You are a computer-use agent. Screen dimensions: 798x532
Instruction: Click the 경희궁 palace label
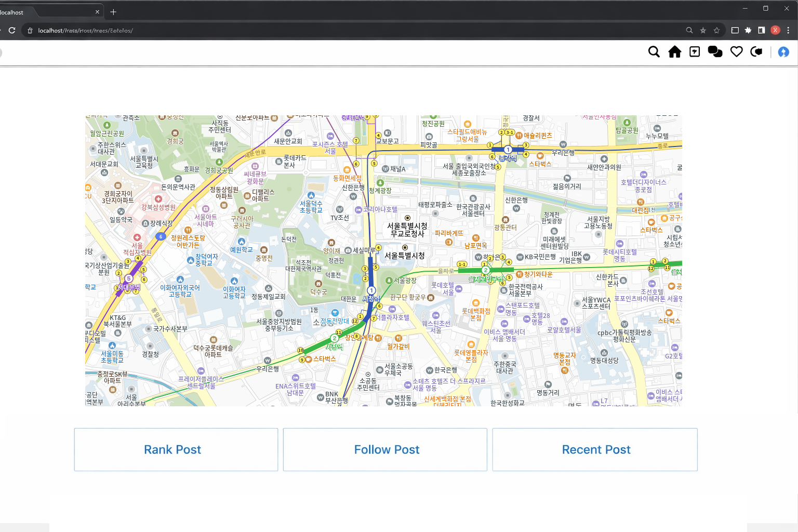pyautogui.click(x=175, y=141)
